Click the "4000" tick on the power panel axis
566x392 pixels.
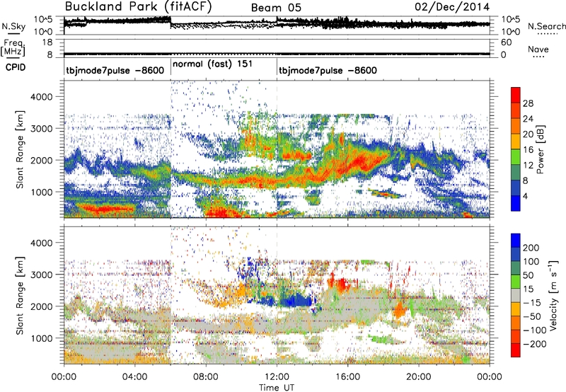click(x=41, y=97)
